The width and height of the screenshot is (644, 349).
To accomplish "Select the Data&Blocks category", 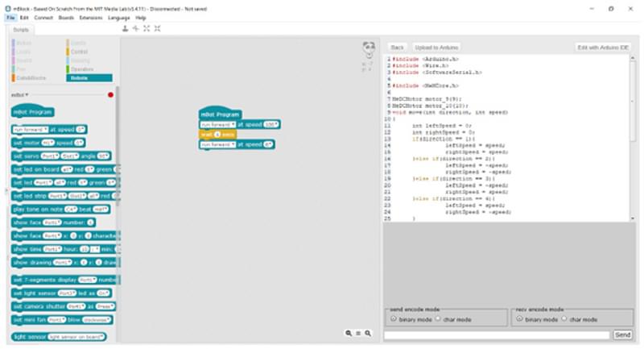I will tap(29, 77).
